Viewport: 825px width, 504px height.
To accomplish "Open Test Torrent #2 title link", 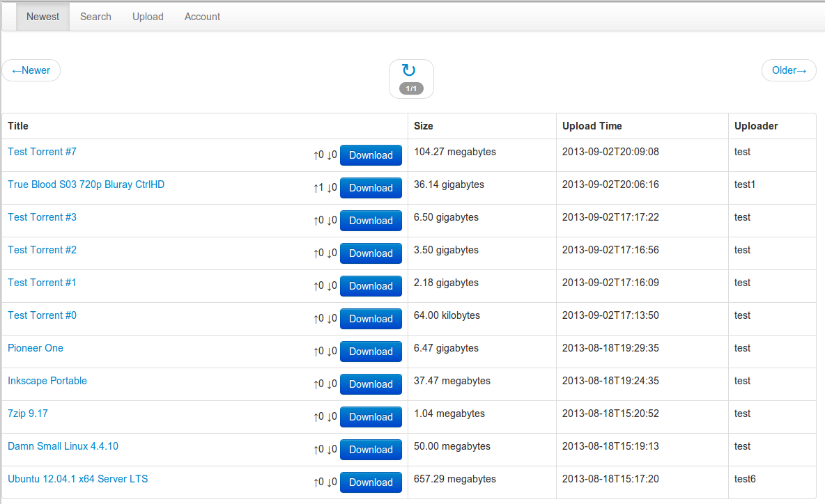I will tap(42, 250).
